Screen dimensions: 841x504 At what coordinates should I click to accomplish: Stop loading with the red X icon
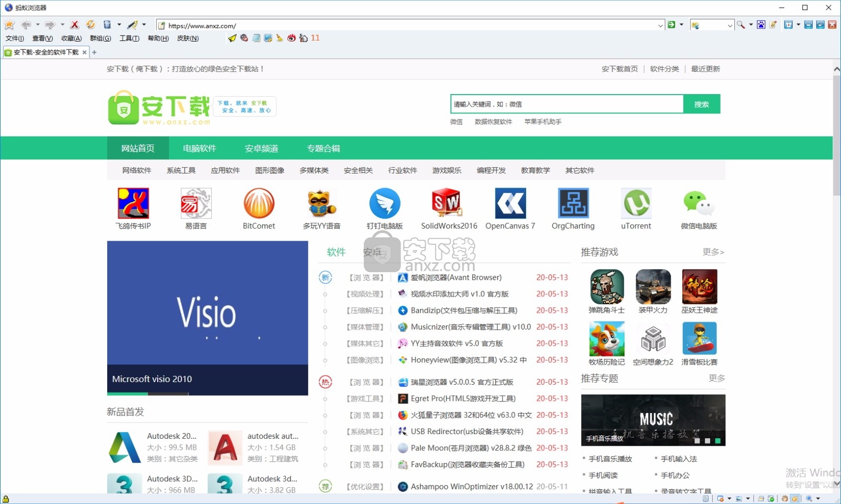coord(75,25)
